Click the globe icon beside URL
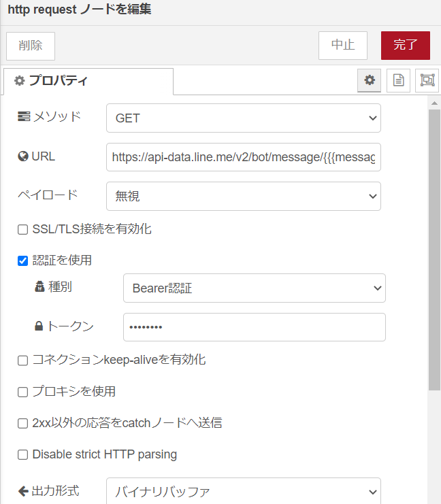The image size is (441, 504). pos(23,156)
